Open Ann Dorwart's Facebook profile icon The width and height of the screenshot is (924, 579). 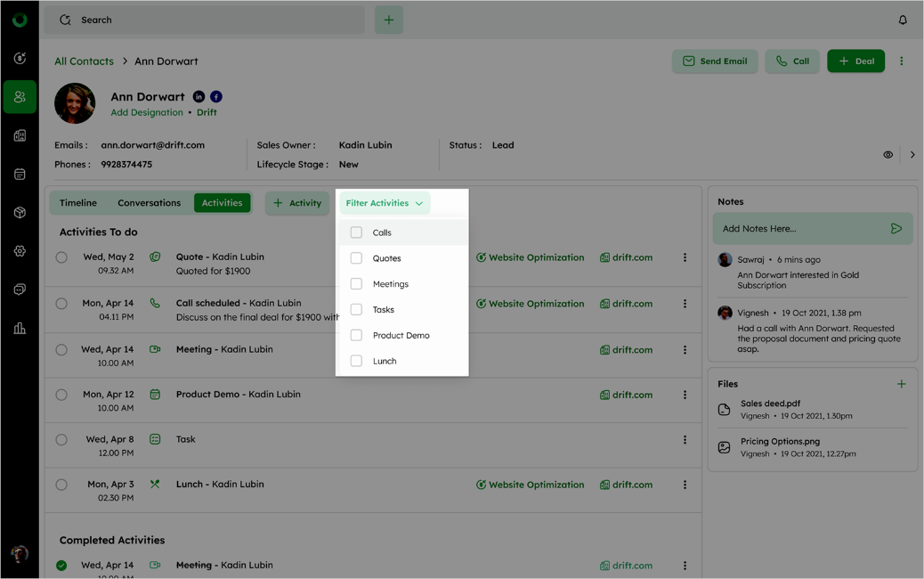click(216, 97)
